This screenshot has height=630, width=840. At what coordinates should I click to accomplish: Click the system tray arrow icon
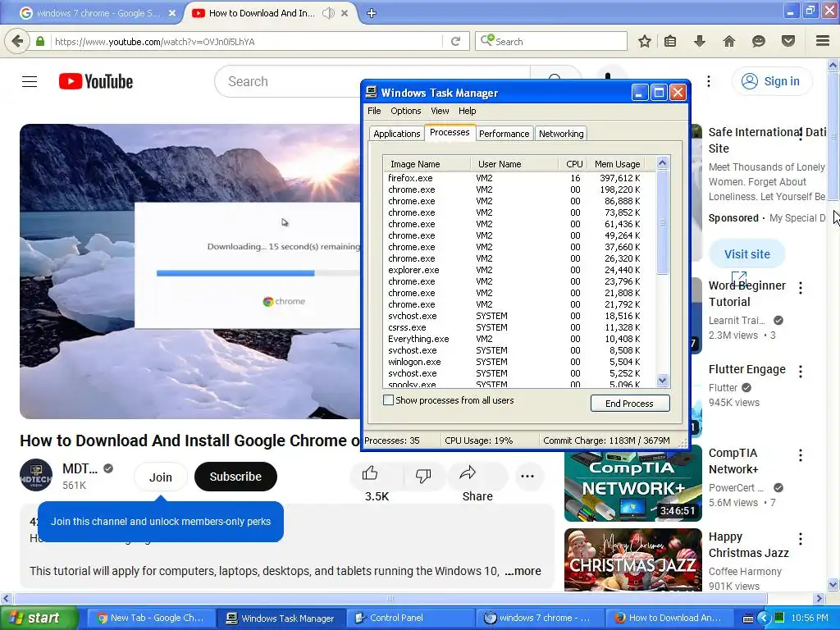(764, 618)
